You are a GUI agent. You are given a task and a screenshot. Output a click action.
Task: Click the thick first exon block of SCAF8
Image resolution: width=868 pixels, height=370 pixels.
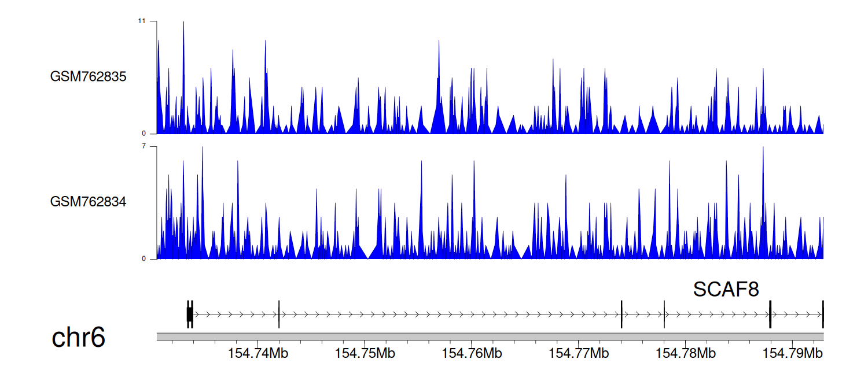point(190,314)
